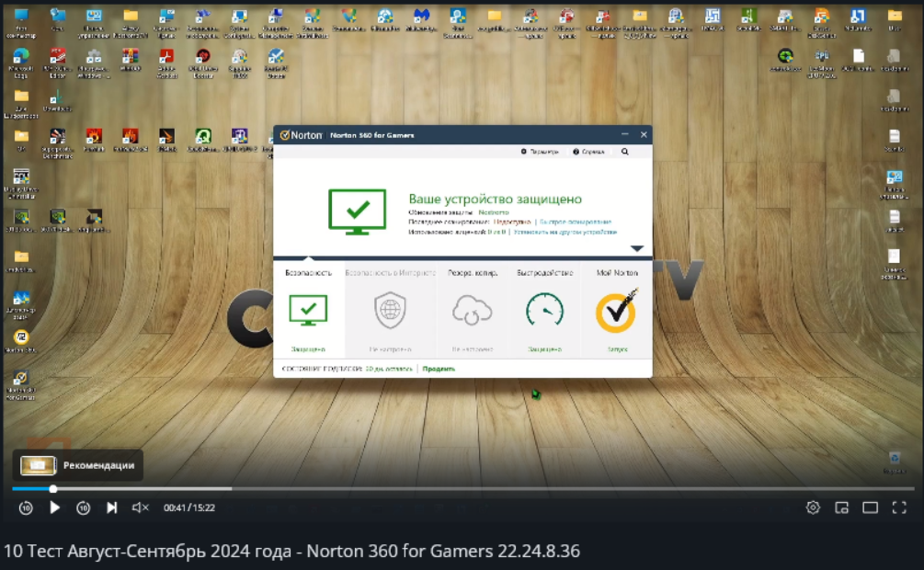Click the 00:41 / 15:22 time display

point(189,507)
